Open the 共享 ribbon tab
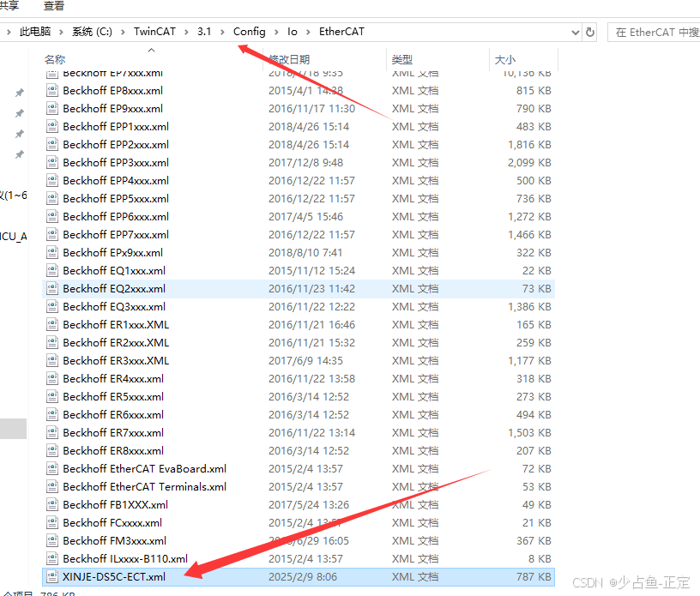This screenshot has width=700, height=596. click(9, 6)
